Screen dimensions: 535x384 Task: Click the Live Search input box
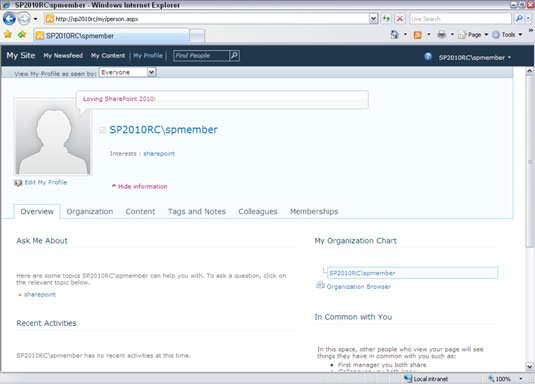click(460, 19)
